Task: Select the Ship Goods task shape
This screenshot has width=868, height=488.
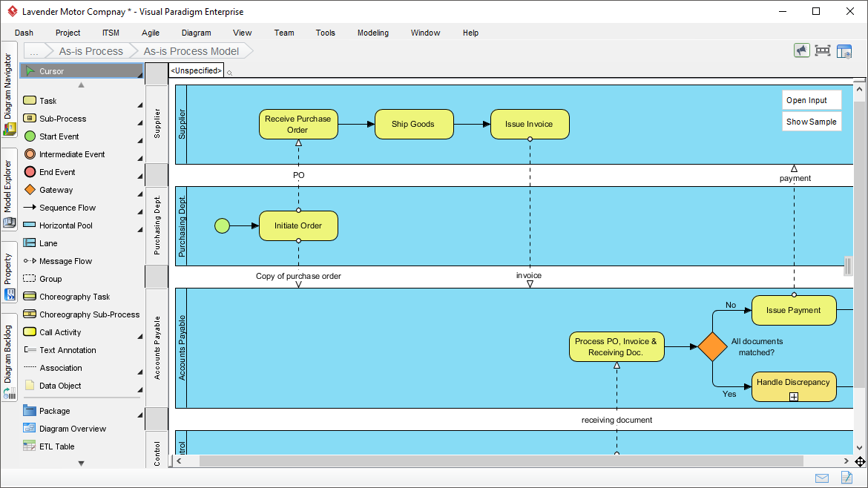Action: pos(413,124)
